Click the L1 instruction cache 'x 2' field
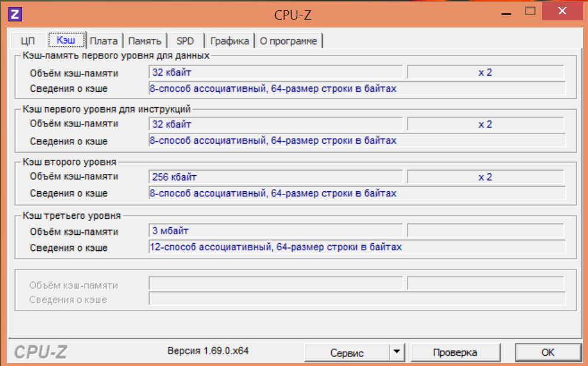 point(486,124)
